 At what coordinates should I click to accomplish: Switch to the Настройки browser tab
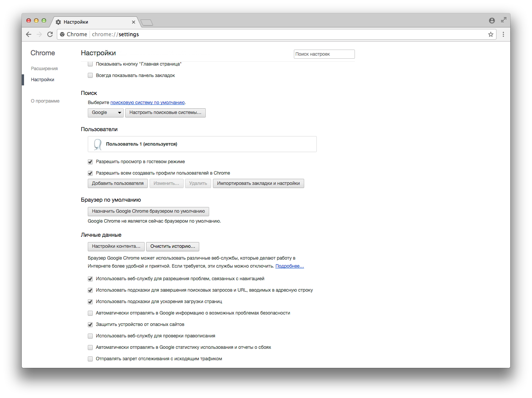(x=94, y=22)
